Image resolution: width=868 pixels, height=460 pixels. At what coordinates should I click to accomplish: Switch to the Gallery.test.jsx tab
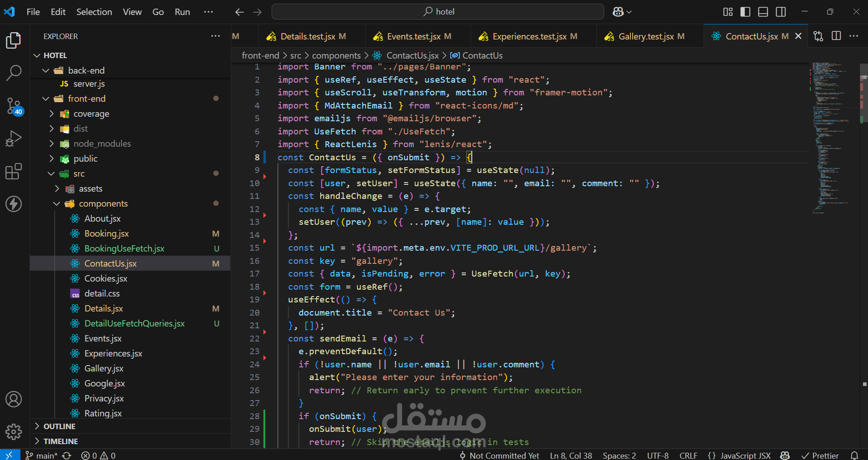[x=650, y=36]
